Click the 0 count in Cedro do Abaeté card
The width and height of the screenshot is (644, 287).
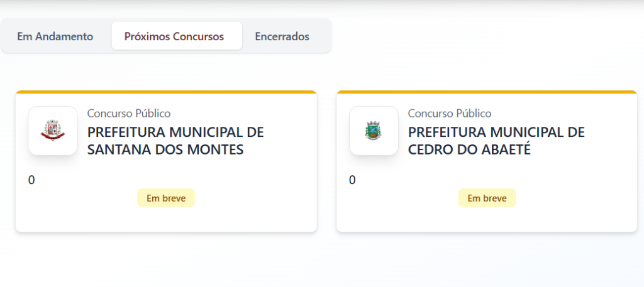coord(352,180)
